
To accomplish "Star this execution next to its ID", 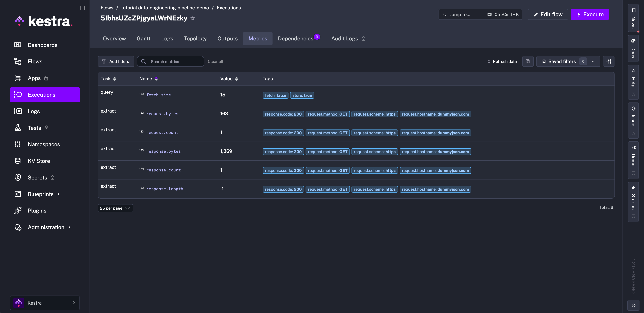I will pyautogui.click(x=193, y=18).
